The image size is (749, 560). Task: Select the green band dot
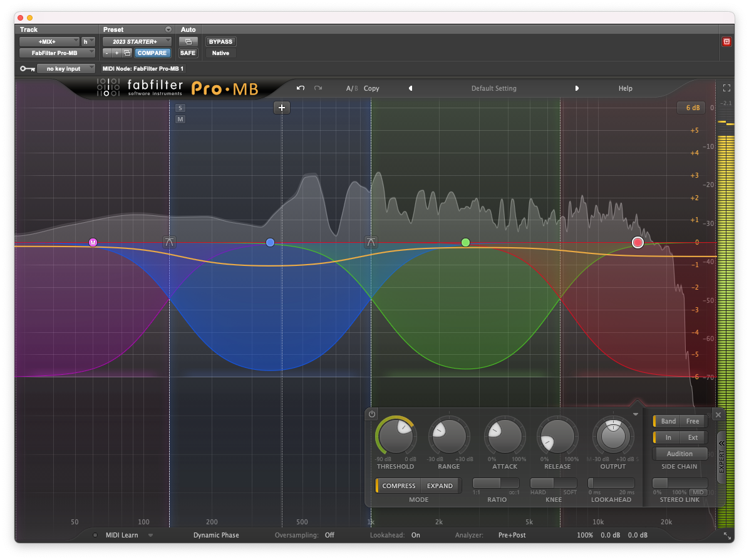click(x=466, y=243)
